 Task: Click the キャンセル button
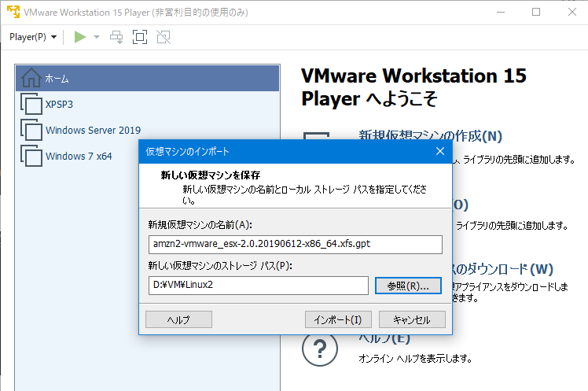tap(412, 319)
